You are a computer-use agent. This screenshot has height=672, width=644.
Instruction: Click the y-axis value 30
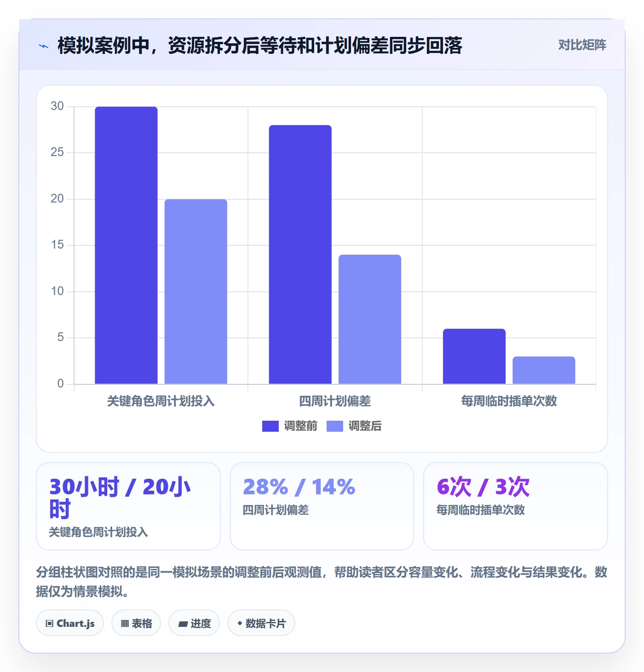[57, 106]
